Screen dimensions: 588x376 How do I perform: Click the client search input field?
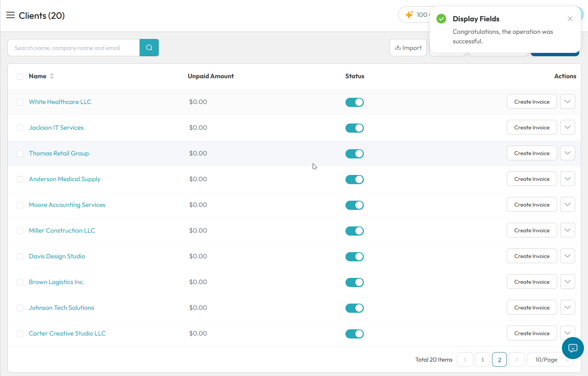(73, 48)
